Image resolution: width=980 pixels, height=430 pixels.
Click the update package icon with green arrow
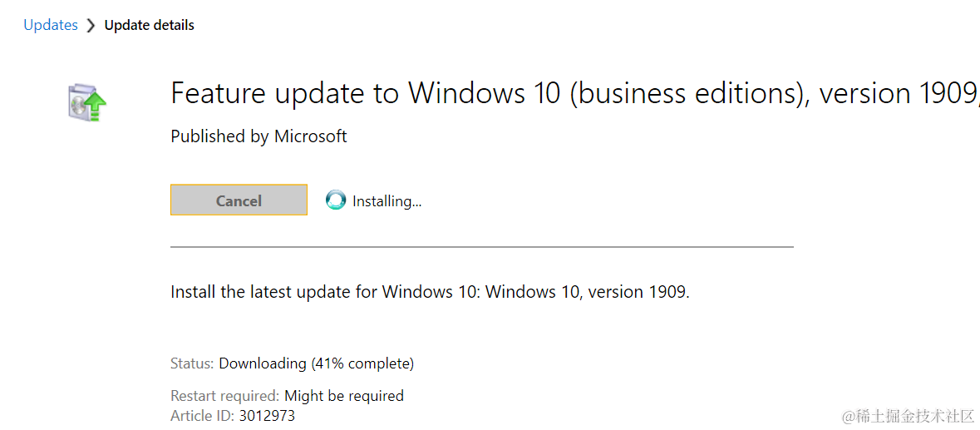point(87,102)
